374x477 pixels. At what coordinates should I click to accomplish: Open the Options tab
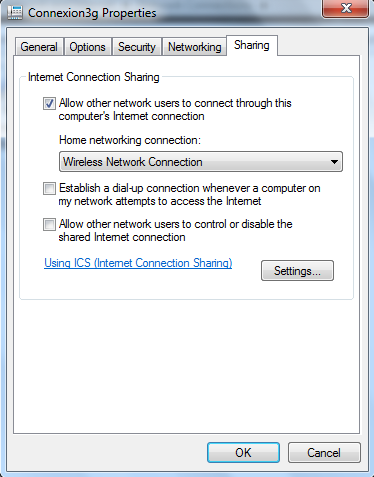87,47
